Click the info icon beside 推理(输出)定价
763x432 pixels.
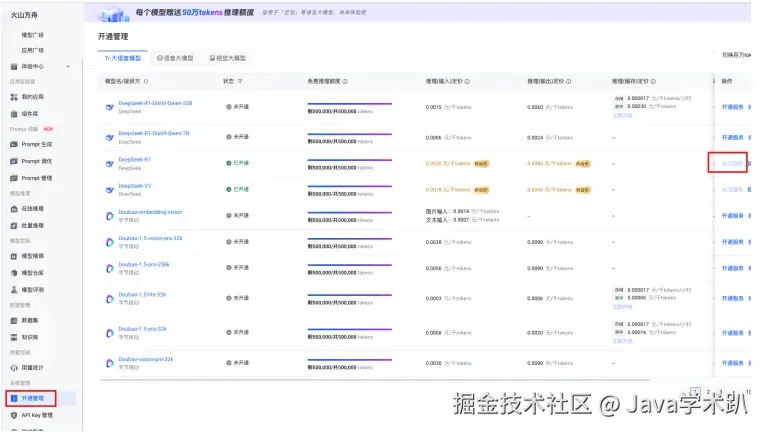coord(568,81)
